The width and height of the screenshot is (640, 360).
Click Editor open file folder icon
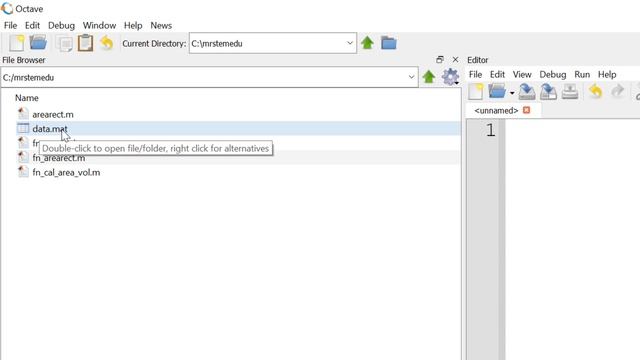point(497,91)
